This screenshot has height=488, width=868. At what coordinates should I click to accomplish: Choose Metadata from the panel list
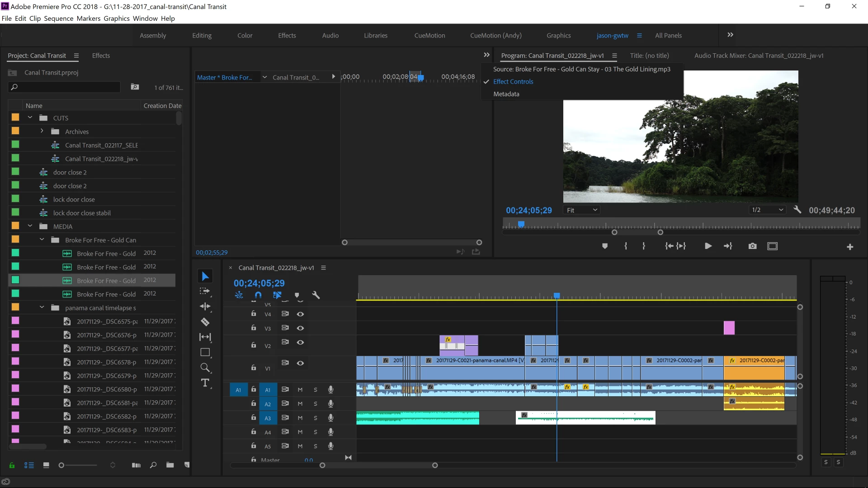tap(506, 94)
